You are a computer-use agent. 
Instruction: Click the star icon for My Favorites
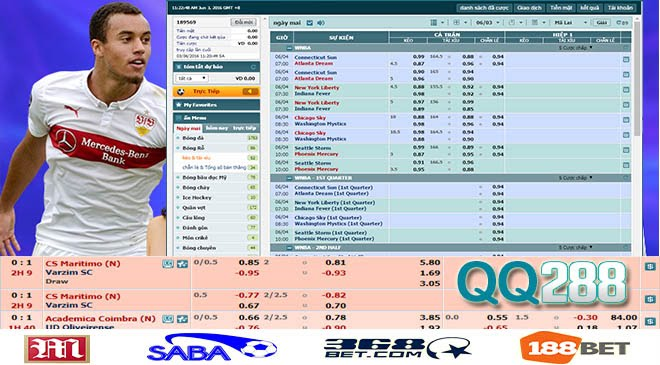tap(179, 105)
